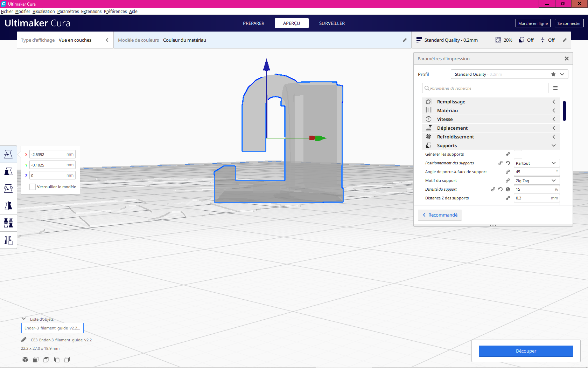The height and width of the screenshot is (368, 588).
Task: Expand the Déplacement settings category
Action: (x=491, y=128)
